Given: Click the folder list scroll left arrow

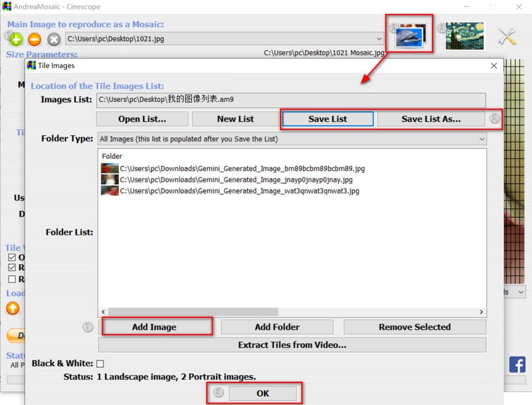Looking at the screenshot, I should coord(103,312).
